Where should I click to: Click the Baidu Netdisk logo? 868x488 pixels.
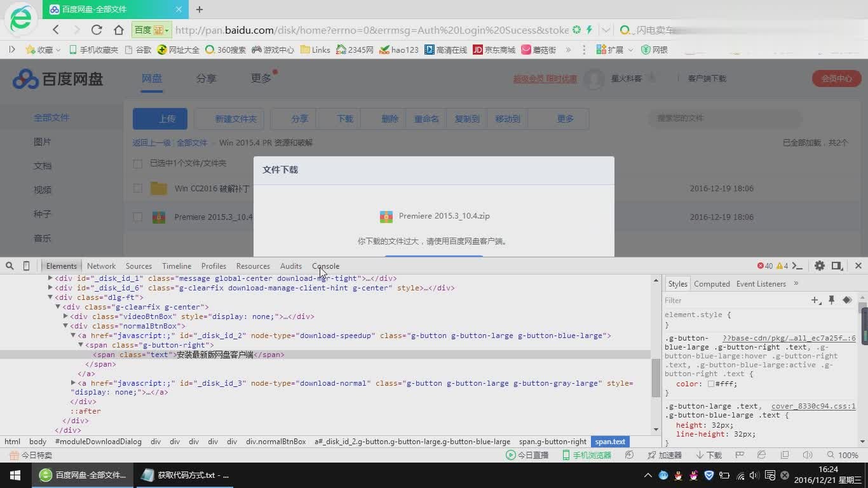(x=58, y=79)
